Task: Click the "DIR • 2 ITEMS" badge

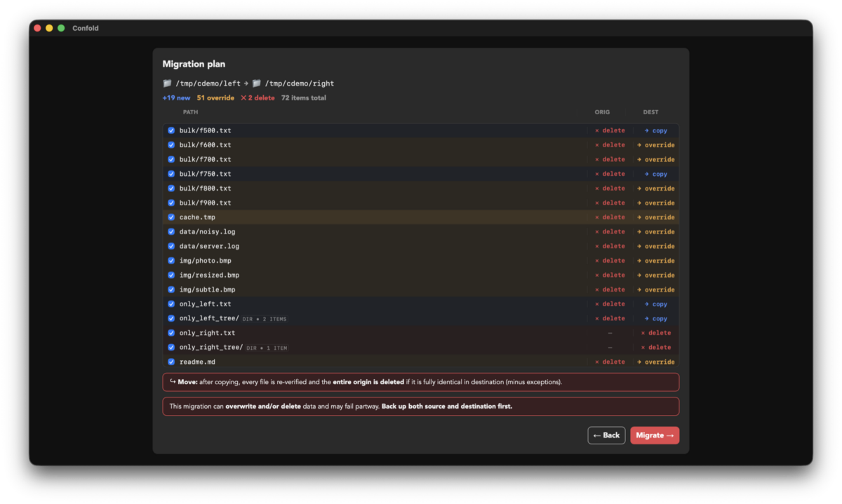Action: tap(265, 319)
